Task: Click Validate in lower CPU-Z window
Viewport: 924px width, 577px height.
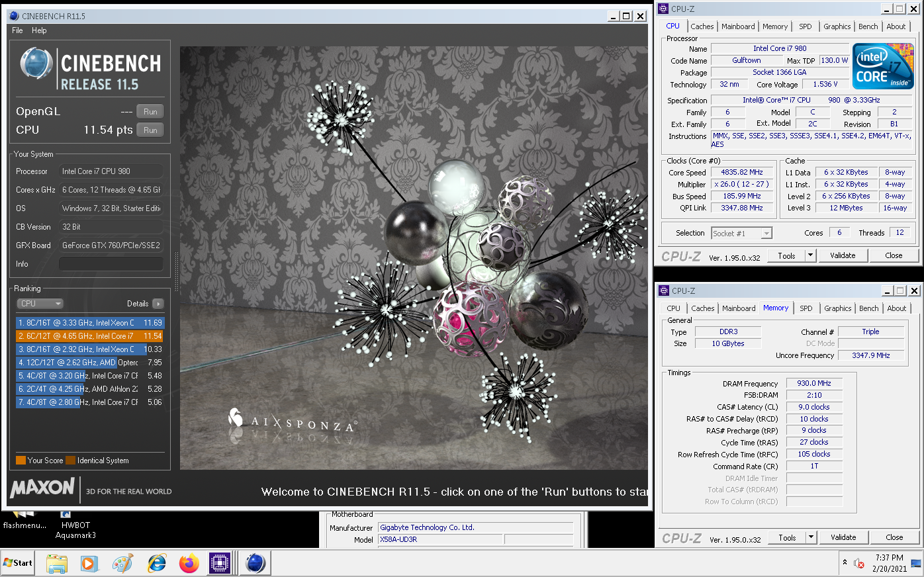Action: click(x=843, y=537)
